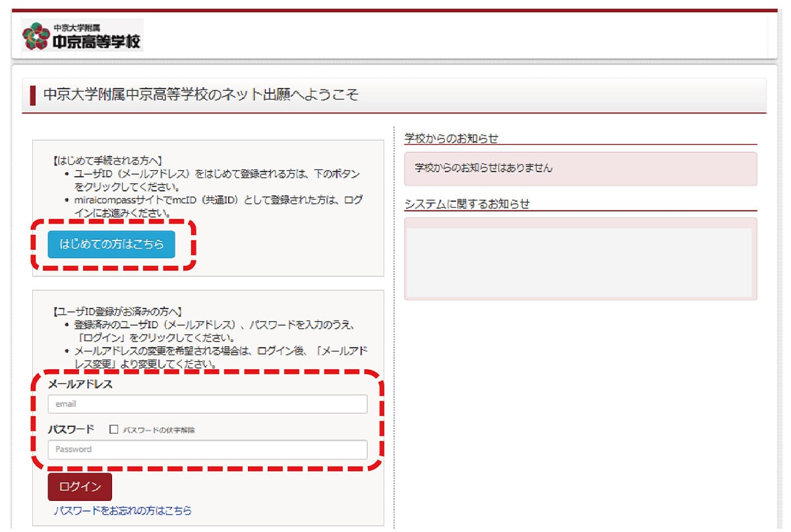Click the 学校からのお知らせ heading
This screenshot has height=532, width=791.
pyautogui.click(x=452, y=138)
